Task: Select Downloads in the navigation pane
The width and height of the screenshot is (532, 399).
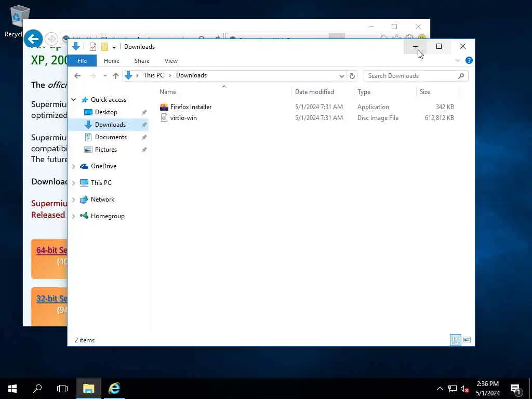Action: [x=110, y=125]
